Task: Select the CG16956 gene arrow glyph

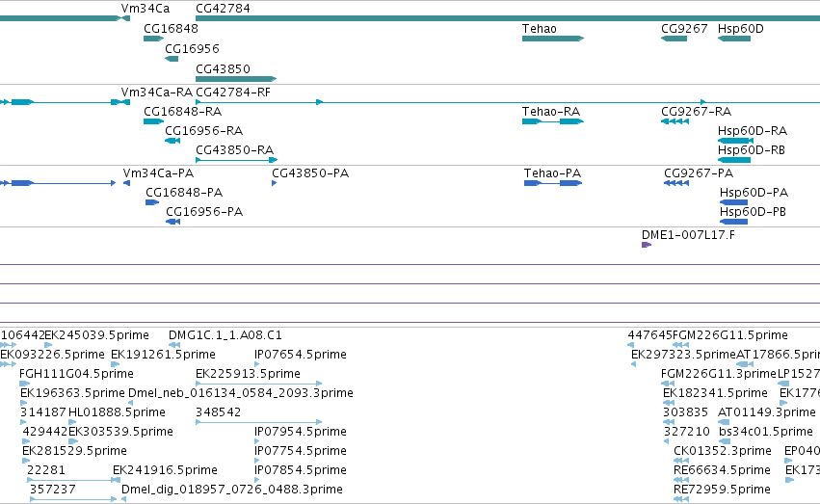Action: 172,59
